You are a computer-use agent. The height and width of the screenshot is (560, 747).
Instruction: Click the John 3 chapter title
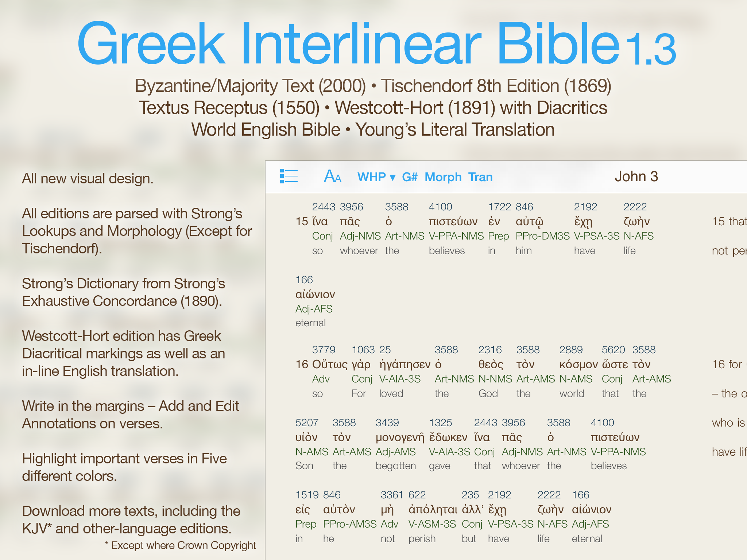636,176
